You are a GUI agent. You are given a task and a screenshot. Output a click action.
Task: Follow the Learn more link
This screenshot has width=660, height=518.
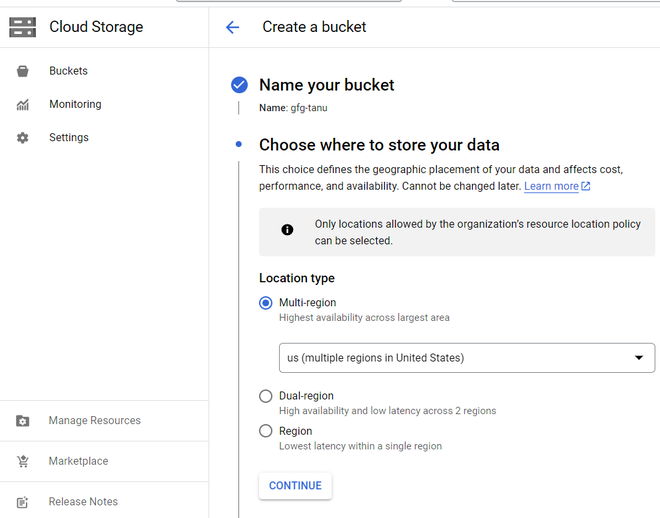coord(551,186)
